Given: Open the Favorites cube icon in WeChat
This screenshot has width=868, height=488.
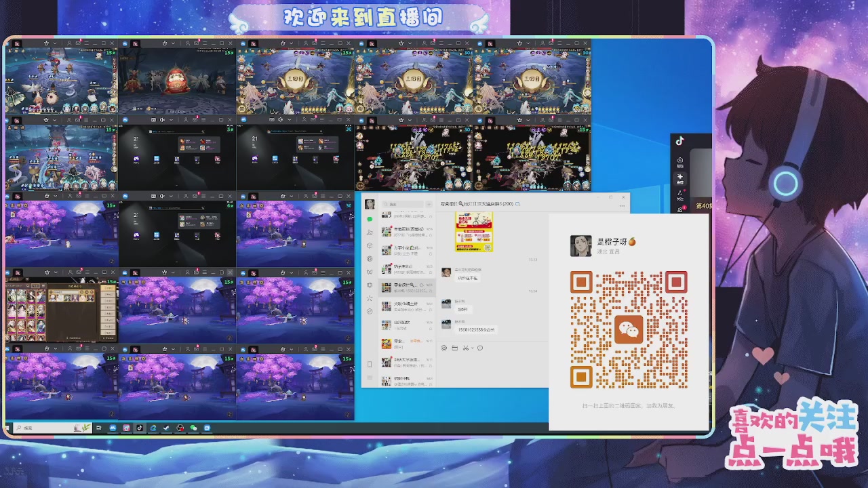Looking at the screenshot, I should coord(370,245).
